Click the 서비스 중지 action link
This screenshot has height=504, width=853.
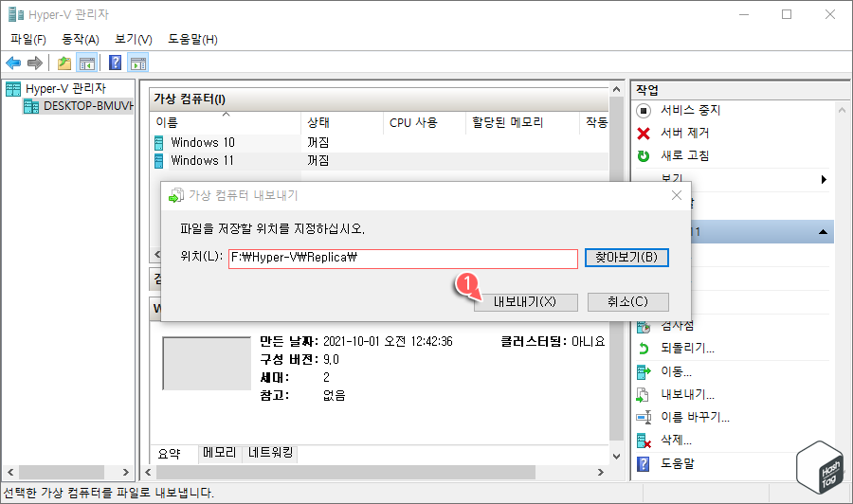[690, 111]
